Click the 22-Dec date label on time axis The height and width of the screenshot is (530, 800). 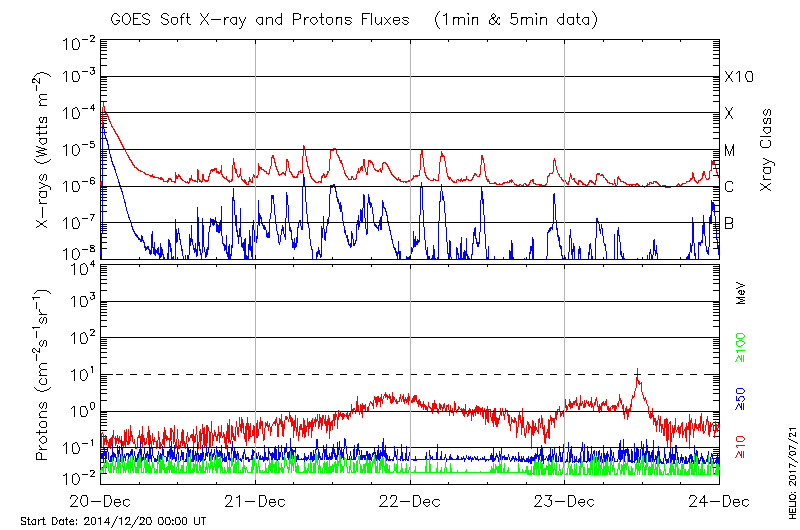[x=410, y=502]
